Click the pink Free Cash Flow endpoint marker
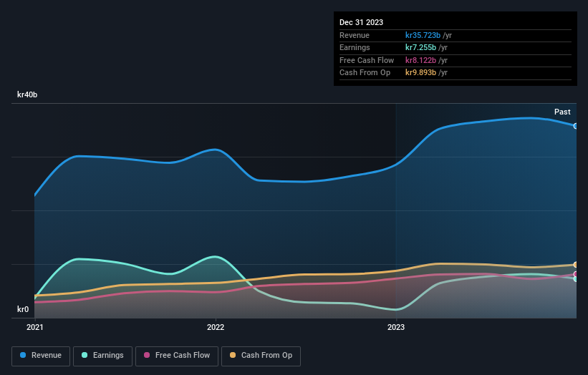Screen dimensions: 588x375 pyautogui.click(x=576, y=274)
